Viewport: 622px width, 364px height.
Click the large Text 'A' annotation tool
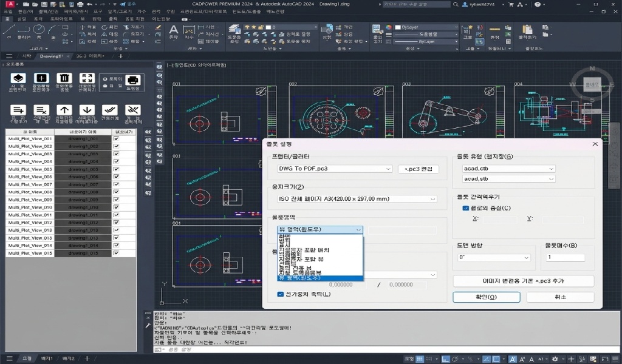[173, 31]
